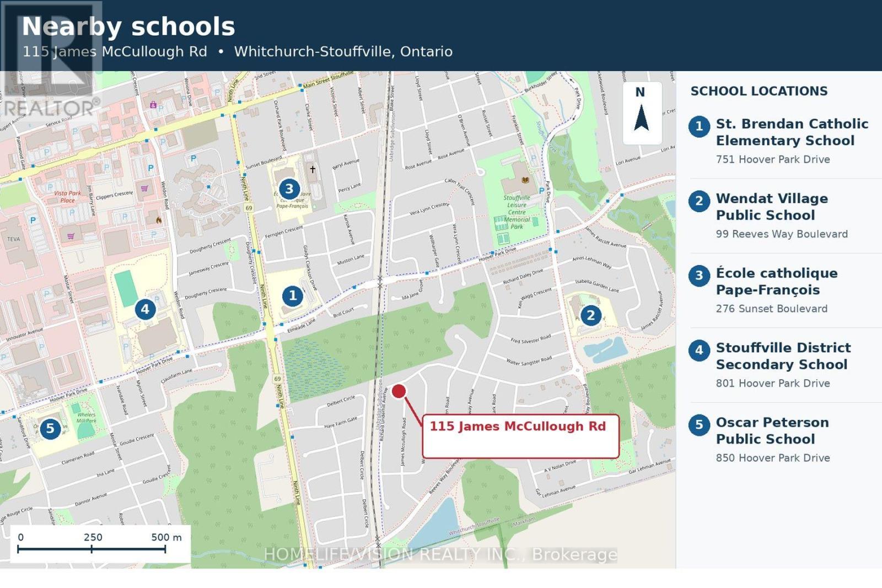Click map marker 1 for St. Brendan school
Image resolution: width=882 pixels, height=588 pixels.
pos(293,296)
